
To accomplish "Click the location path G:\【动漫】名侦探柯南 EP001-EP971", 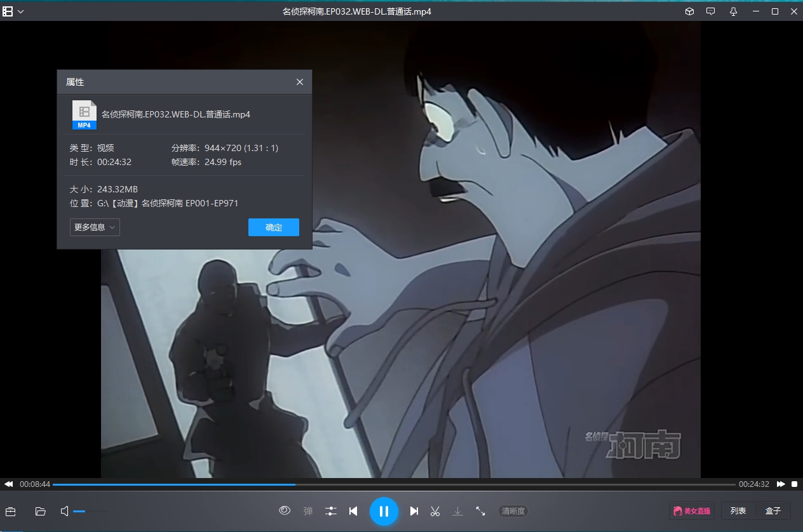I will click(168, 203).
